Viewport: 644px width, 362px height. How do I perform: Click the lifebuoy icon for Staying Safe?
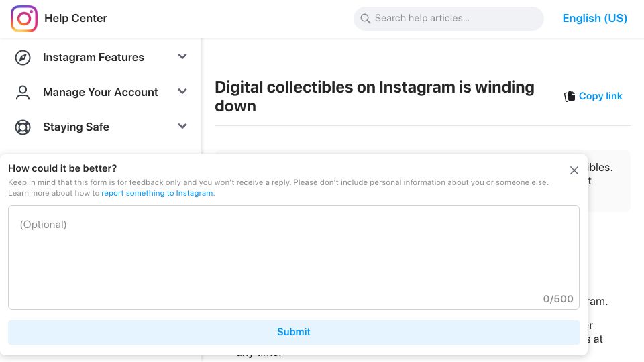(23, 127)
